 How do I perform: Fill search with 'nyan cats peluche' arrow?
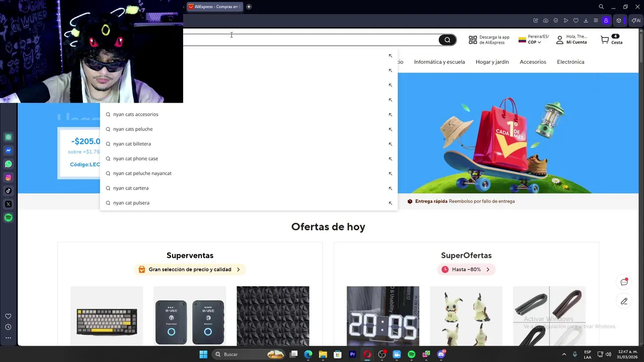390,129
